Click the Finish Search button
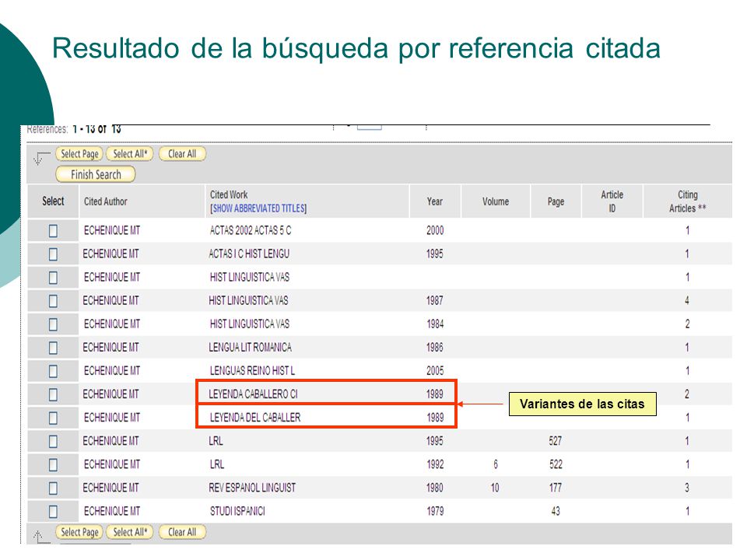This screenshot has height=560, width=747. (96, 175)
